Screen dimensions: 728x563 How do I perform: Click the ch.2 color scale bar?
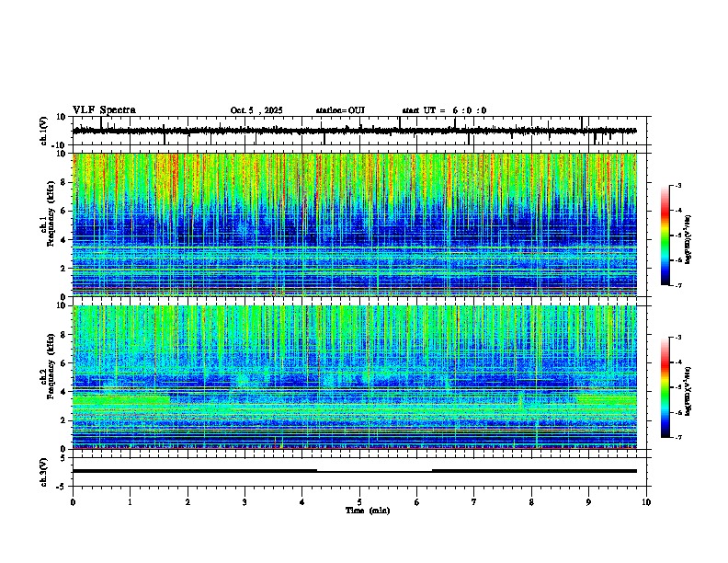coord(665,387)
